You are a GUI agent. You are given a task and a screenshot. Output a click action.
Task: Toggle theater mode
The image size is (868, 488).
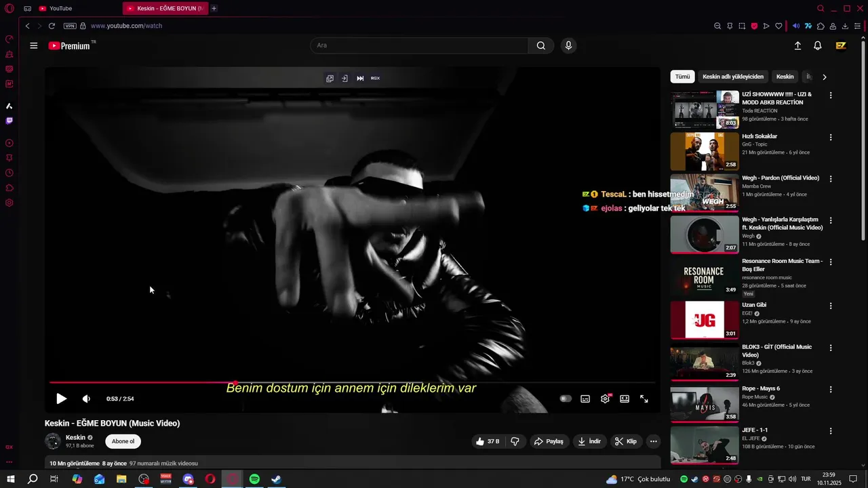[625, 399]
